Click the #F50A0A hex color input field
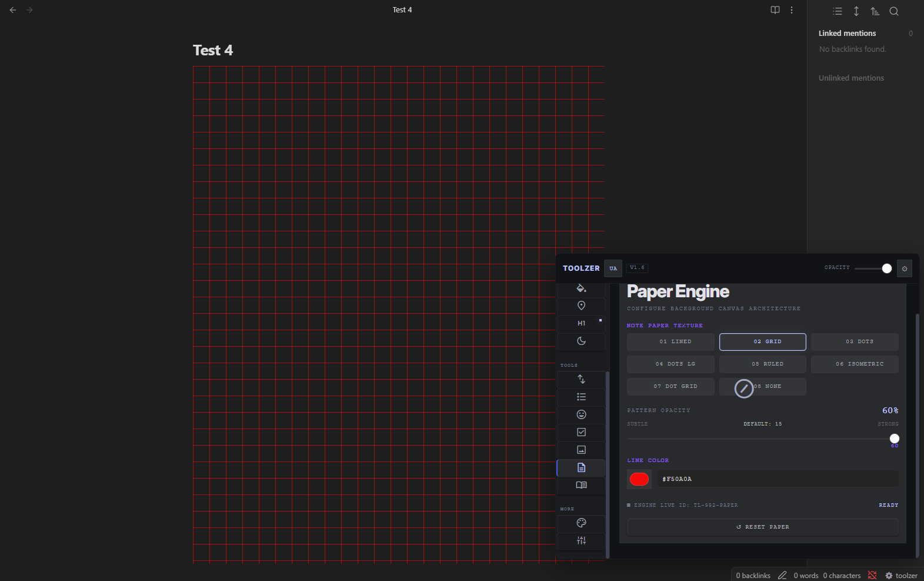This screenshot has height=581, width=924. 778,479
